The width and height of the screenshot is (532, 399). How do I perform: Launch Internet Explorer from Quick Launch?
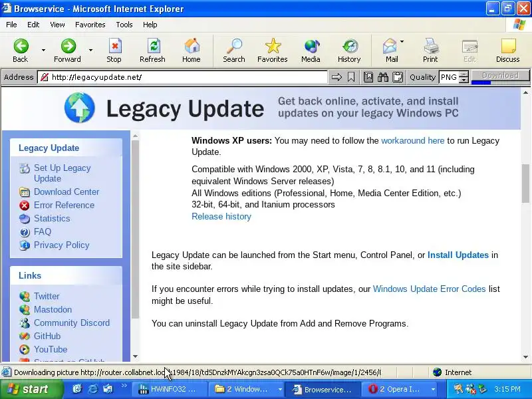92,389
